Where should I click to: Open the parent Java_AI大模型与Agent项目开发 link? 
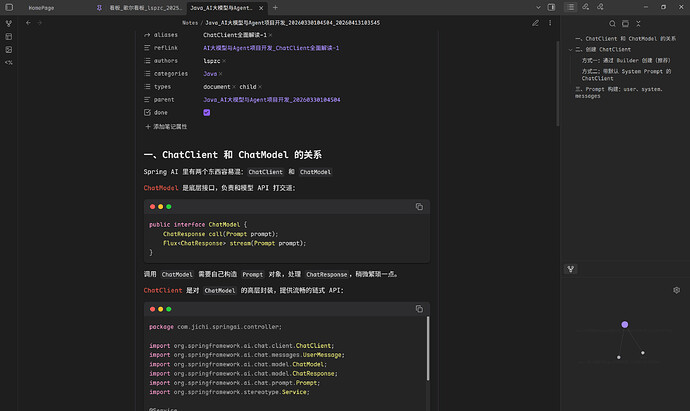tap(272, 100)
